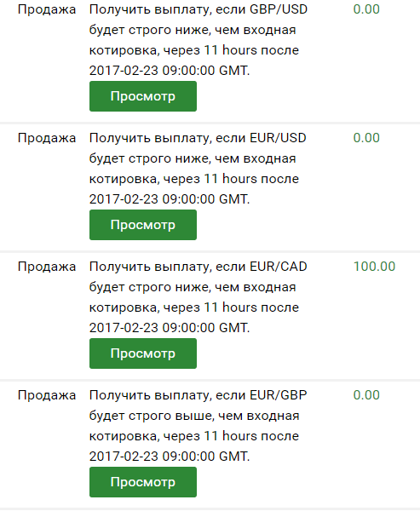This screenshot has height=517, width=420.
Task: Open Просмотр for the EUR/GBP contract
Action: pyautogui.click(x=143, y=482)
